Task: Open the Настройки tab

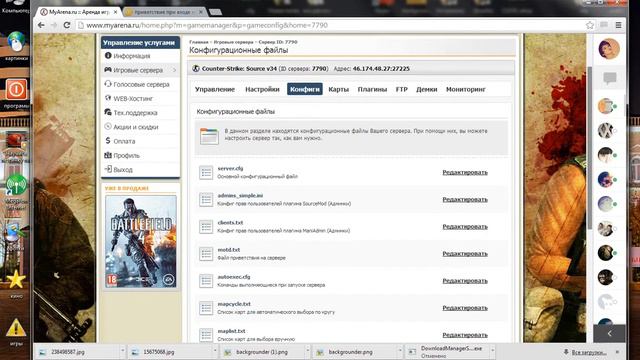Action: (262, 89)
